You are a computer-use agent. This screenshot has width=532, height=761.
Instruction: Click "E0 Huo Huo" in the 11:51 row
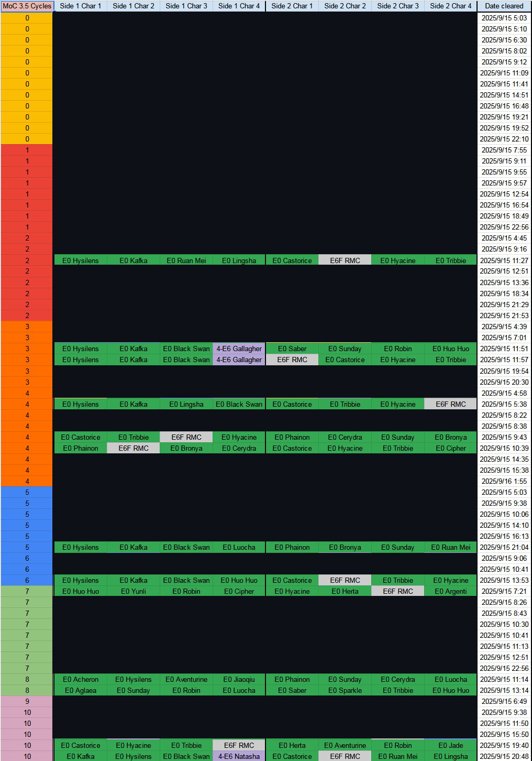451,349
